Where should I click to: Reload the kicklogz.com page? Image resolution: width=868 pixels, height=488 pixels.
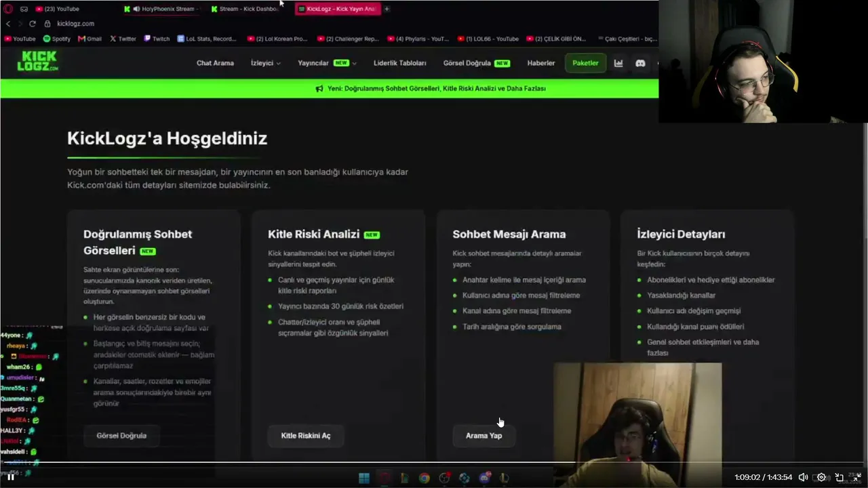tap(32, 24)
